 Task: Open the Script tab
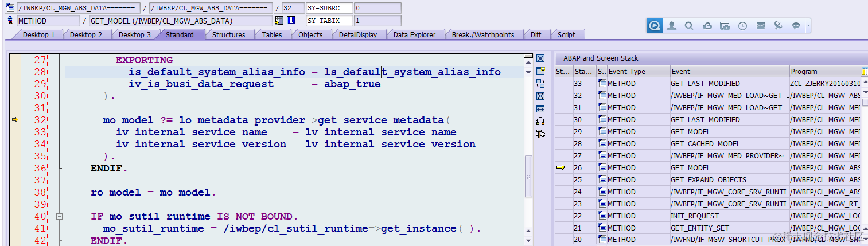coord(566,34)
